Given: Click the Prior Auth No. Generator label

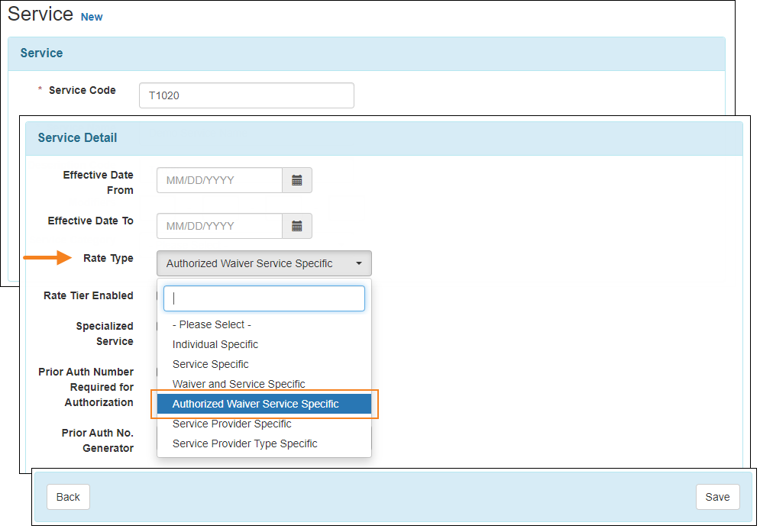Looking at the screenshot, I should (x=98, y=440).
